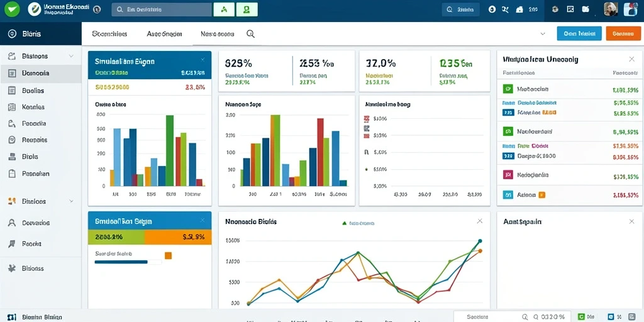Image resolution: width=644 pixels, height=322 pixels.
Task: Click the small search box on header right
Action: [460, 9]
